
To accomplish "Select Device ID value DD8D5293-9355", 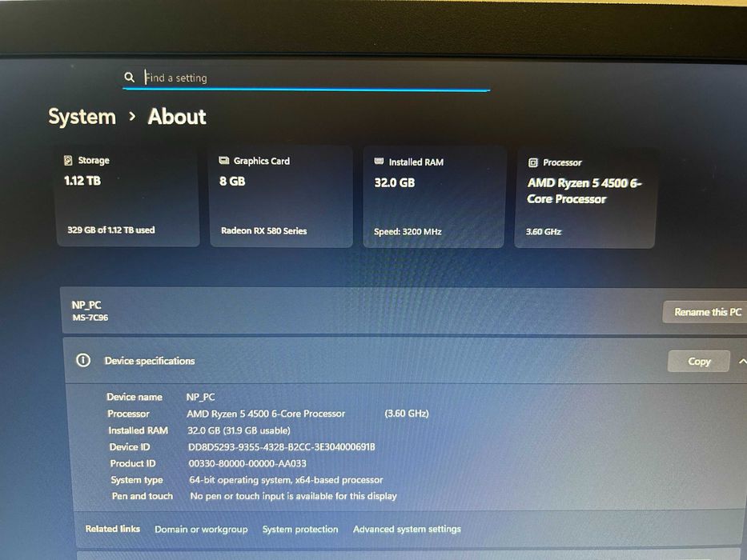I will coord(282,446).
